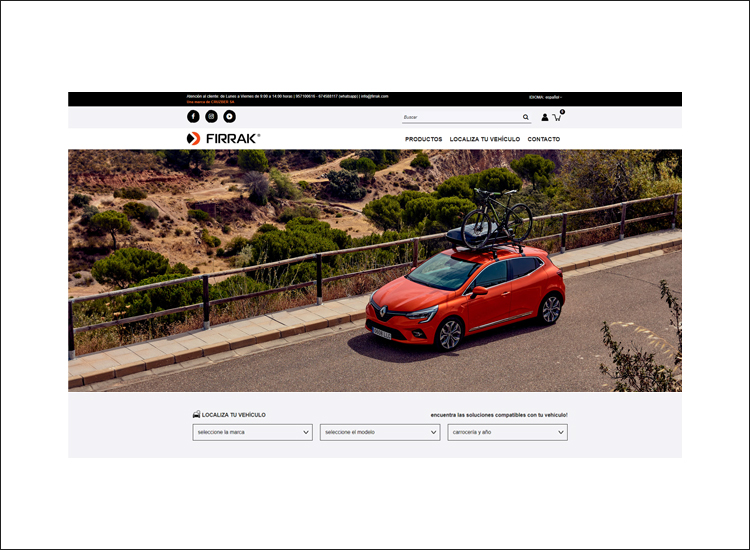Click the search magnifier icon

pos(526,117)
